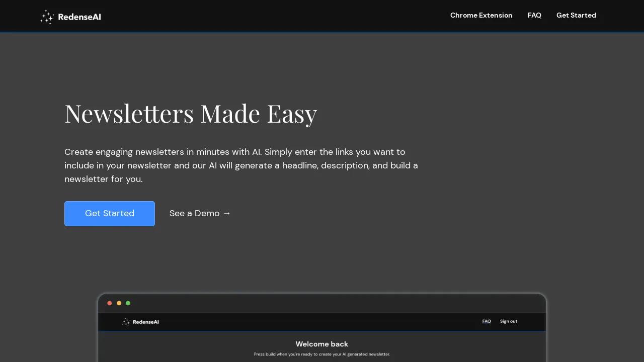Click 'Press build when you're ready' text

322,354
